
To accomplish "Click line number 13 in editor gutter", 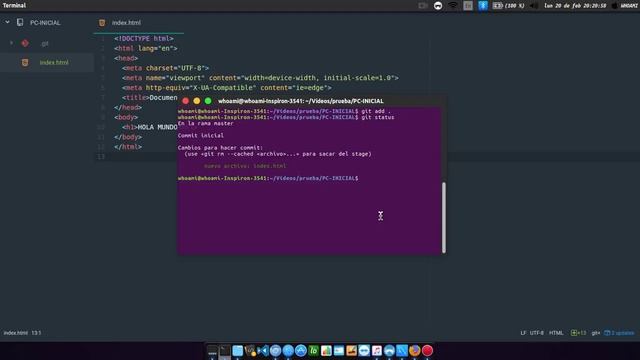I will pos(102,156).
